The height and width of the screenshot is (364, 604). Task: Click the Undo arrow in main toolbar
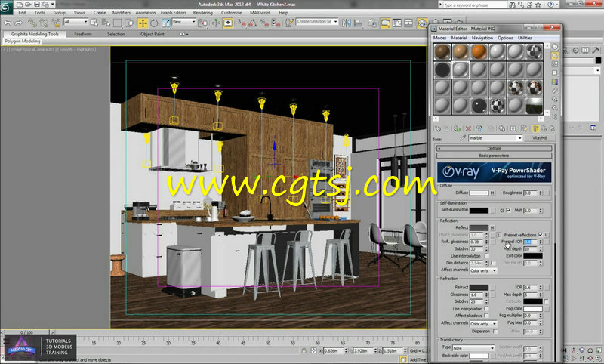[8, 23]
